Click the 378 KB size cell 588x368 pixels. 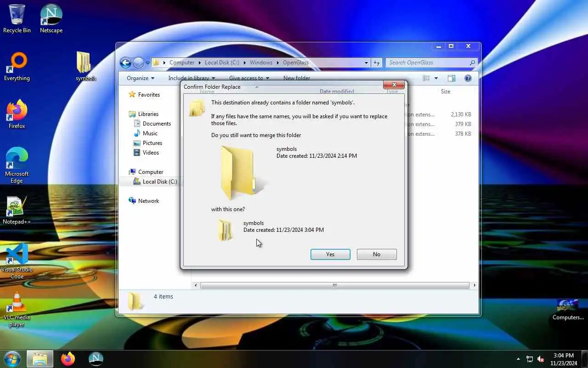tap(463, 134)
